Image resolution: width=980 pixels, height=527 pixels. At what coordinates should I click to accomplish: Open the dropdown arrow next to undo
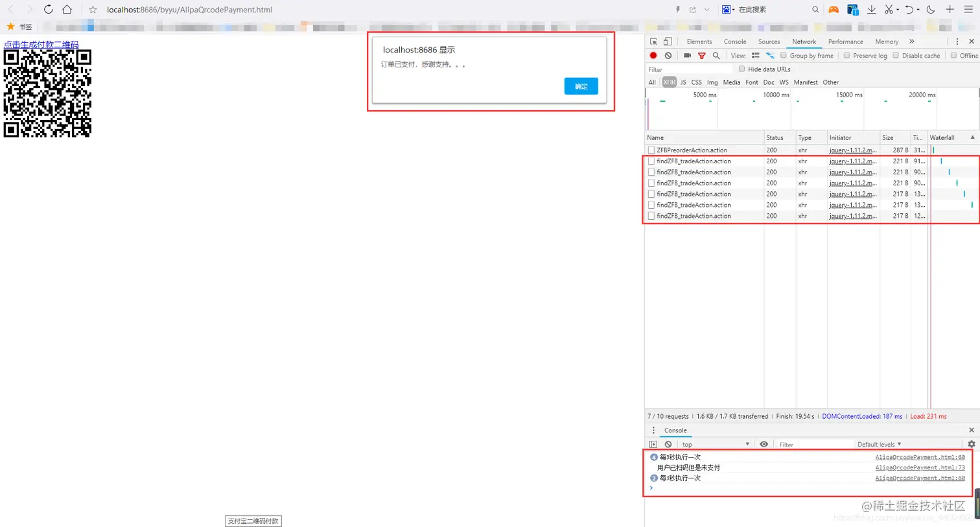pos(918,10)
